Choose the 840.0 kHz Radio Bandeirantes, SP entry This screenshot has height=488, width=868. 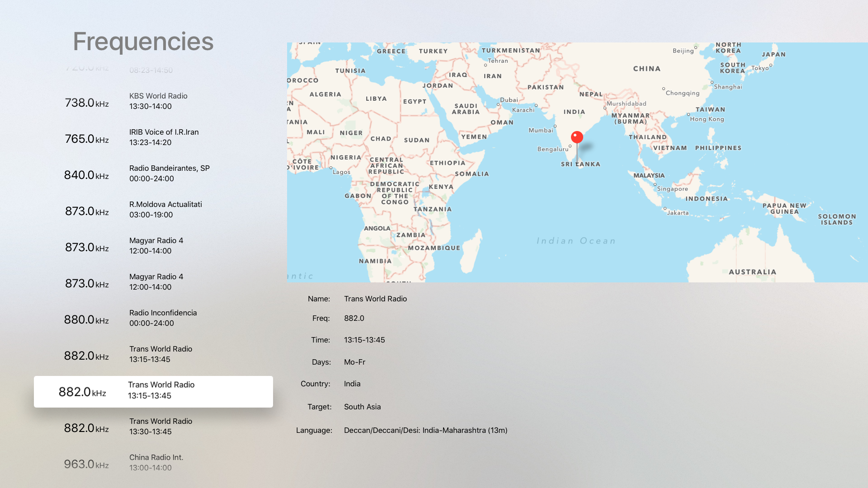[153, 174]
